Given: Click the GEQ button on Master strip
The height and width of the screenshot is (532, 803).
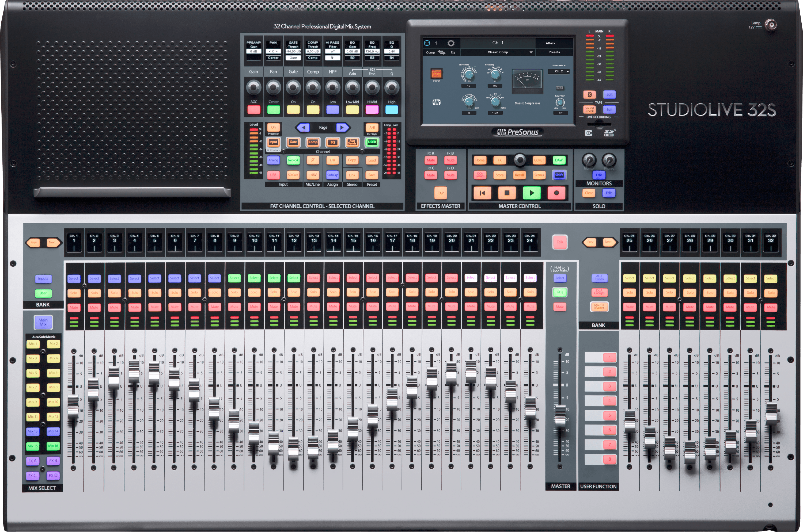Looking at the screenshot, I should (559, 292).
